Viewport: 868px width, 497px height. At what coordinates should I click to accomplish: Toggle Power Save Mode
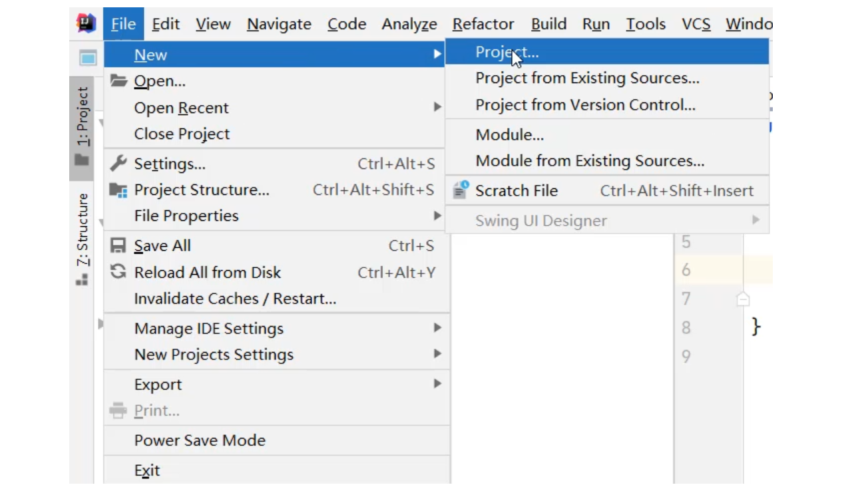200,440
